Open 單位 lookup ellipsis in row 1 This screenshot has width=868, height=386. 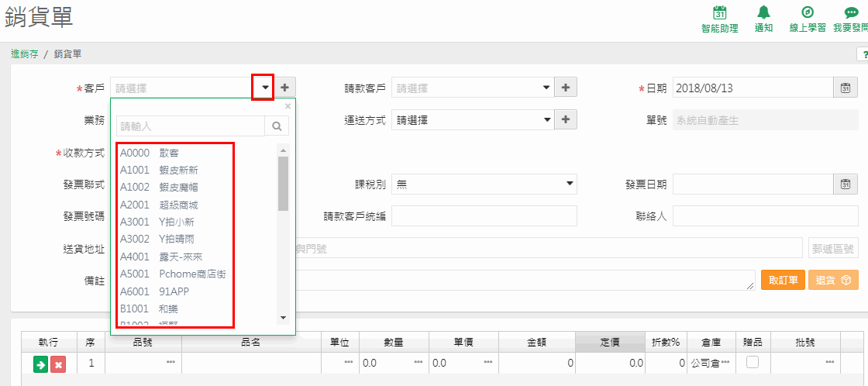pyautogui.click(x=348, y=362)
